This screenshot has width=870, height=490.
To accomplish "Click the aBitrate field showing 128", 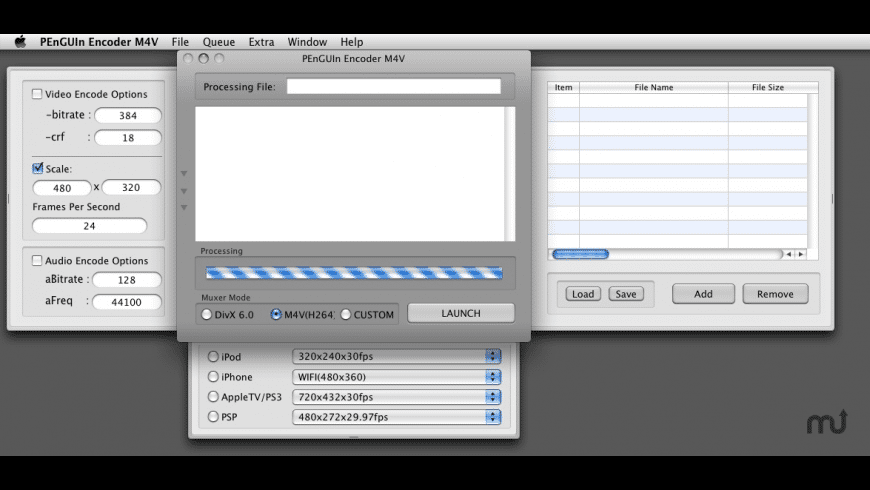I will click(127, 280).
